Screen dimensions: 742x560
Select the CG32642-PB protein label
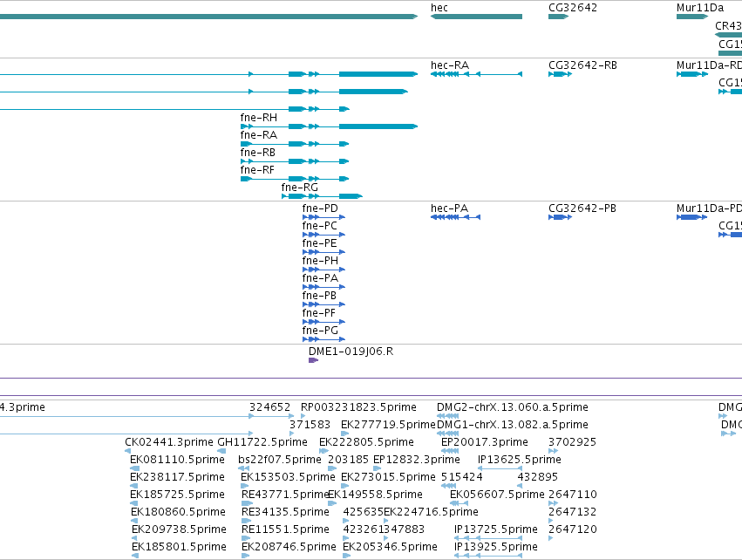(x=582, y=208)
